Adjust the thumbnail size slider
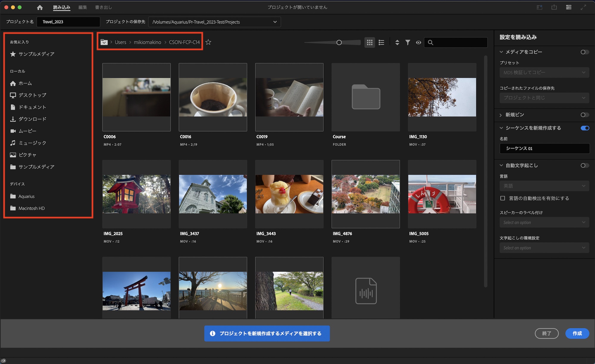This screenshot has width=595, height=364. coord(339,42)
